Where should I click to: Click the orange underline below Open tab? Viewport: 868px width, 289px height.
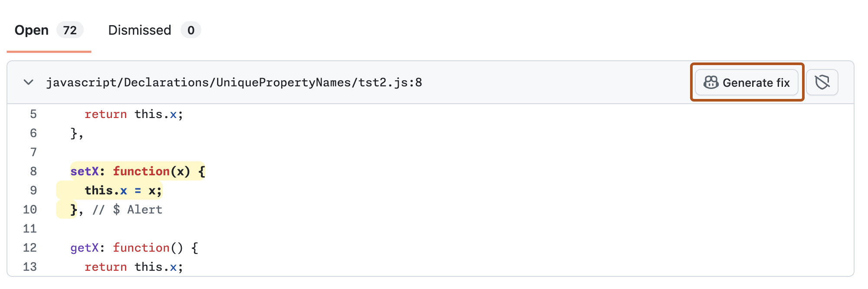pyautogui.click(x=49, y=52)
